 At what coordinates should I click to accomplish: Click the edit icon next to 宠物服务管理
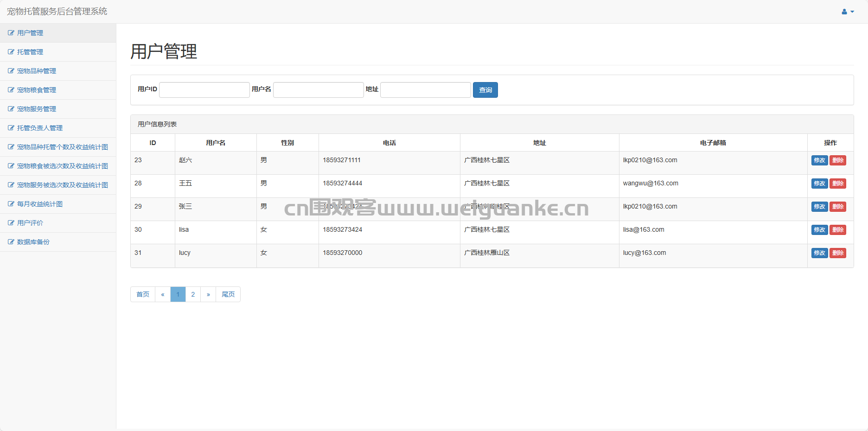pos(11,109)
